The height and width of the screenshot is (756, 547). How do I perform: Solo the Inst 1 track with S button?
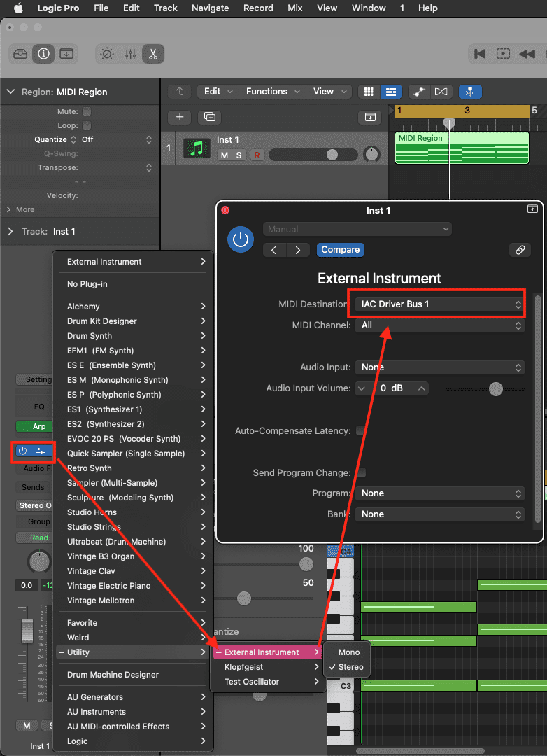pyautogui.click(x=239, y=155)
